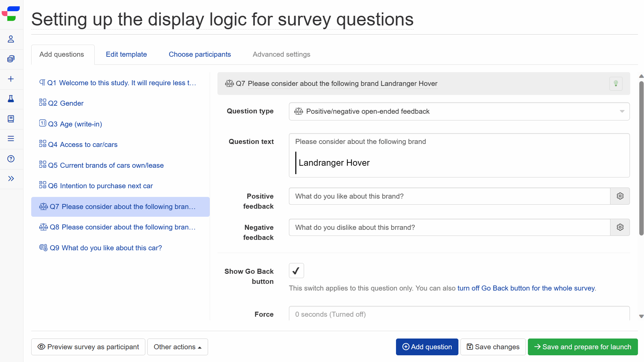Screen dimensions: 644x362
Task: Click paragraph icon beside Q1
Action: [x=42, y=83]
